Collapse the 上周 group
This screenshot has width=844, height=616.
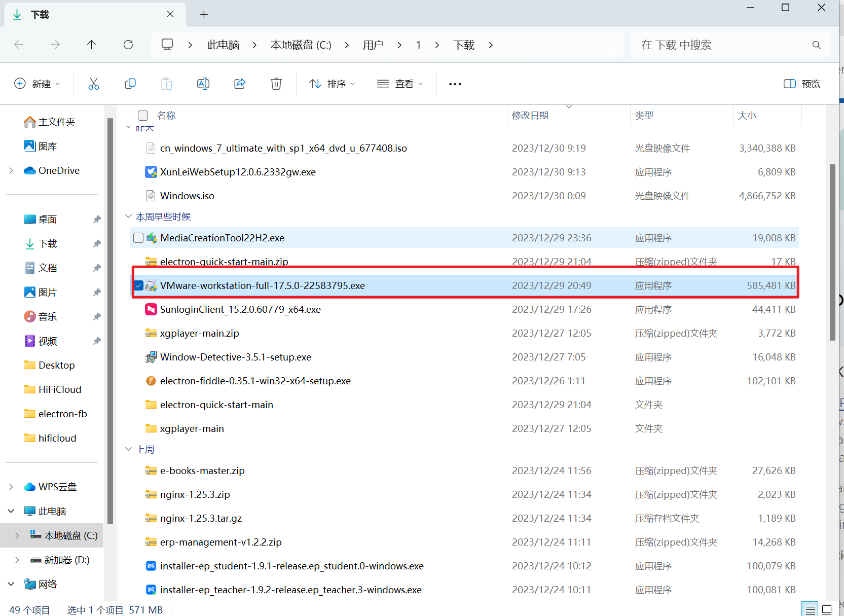[x=128, y=449]
